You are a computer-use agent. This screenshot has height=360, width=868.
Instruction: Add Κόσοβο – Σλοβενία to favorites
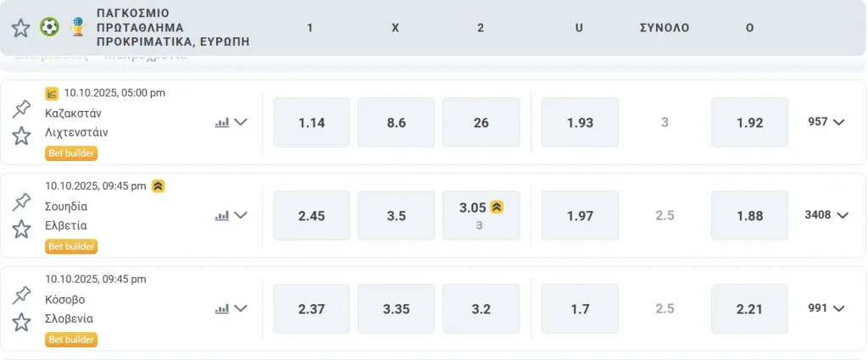21,322
